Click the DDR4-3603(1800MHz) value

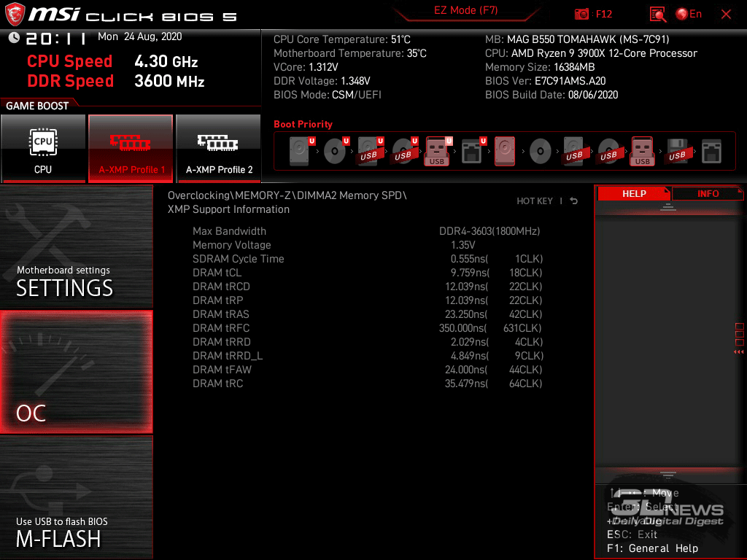pos(489,231)
